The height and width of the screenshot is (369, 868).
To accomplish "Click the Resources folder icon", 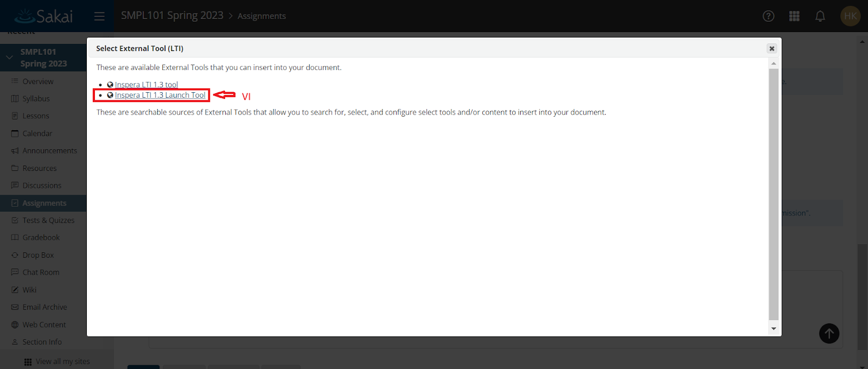I will coord(15,168).
